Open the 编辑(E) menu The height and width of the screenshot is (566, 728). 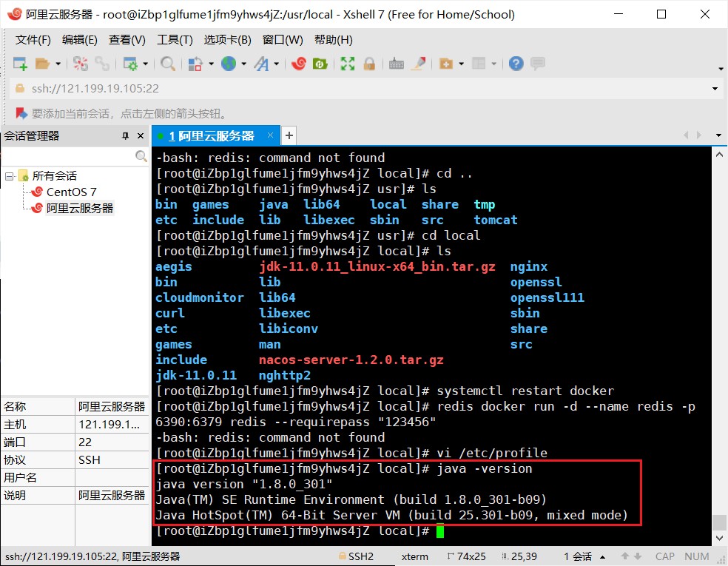(80, 40)
